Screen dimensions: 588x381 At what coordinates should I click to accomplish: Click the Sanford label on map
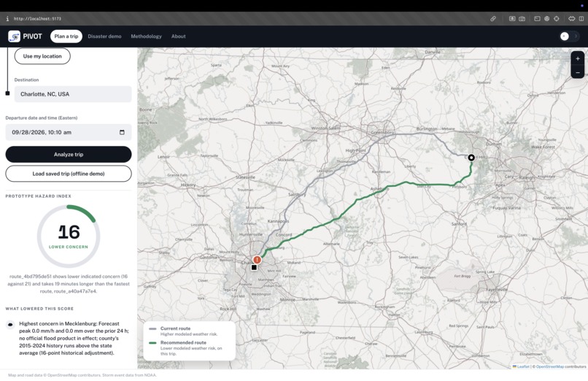click(x=460, y=224)
